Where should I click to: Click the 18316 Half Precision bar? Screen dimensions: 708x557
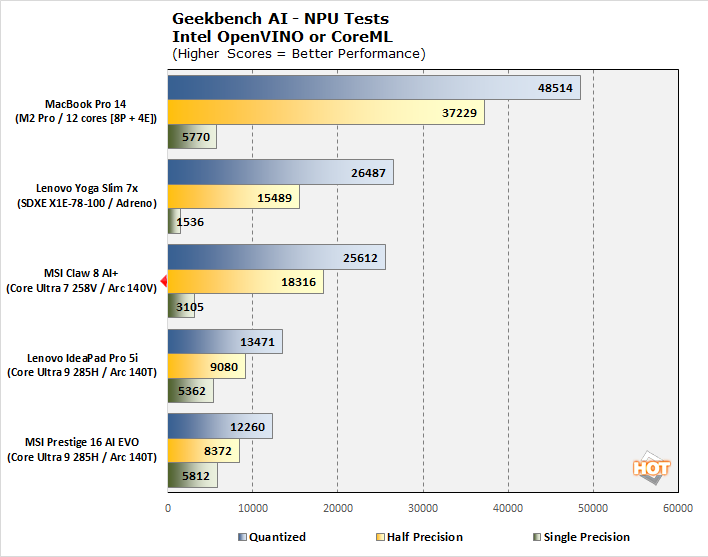[x=245, y=282]
